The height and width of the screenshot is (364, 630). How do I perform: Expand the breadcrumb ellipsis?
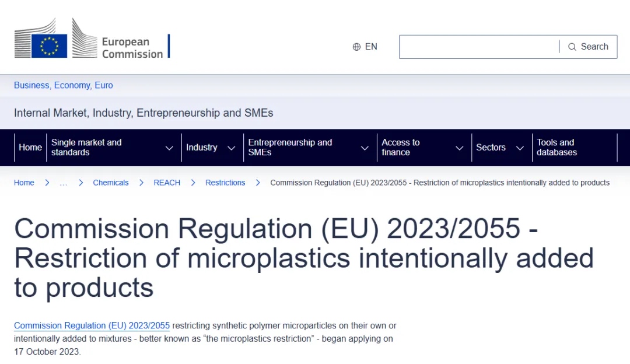pyautogui.click(x=63, y=183)
